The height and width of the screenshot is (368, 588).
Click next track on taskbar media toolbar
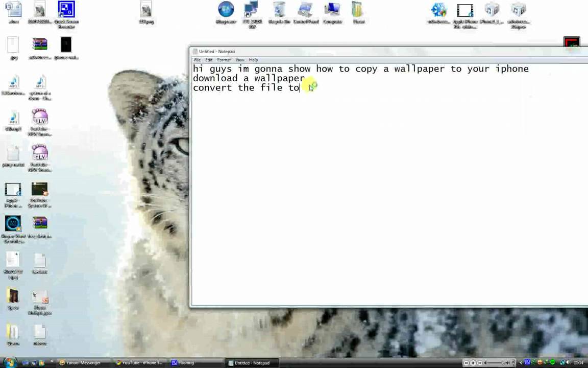(480, 363)
